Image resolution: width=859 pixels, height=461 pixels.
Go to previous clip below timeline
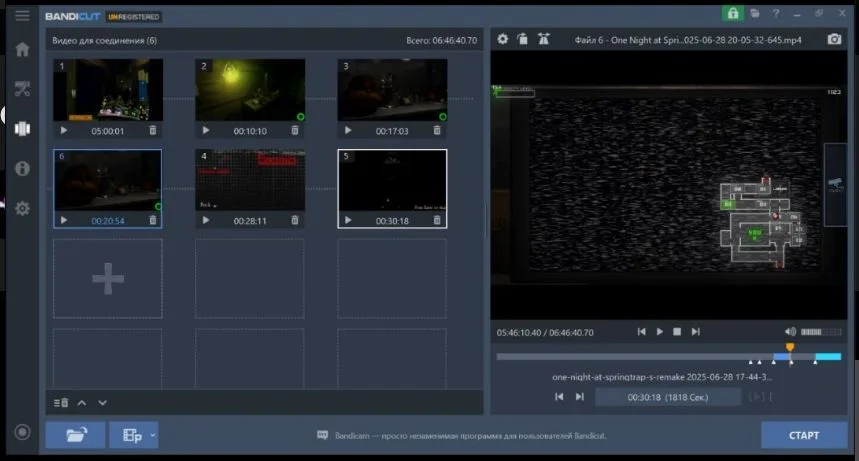pos(559,396)
